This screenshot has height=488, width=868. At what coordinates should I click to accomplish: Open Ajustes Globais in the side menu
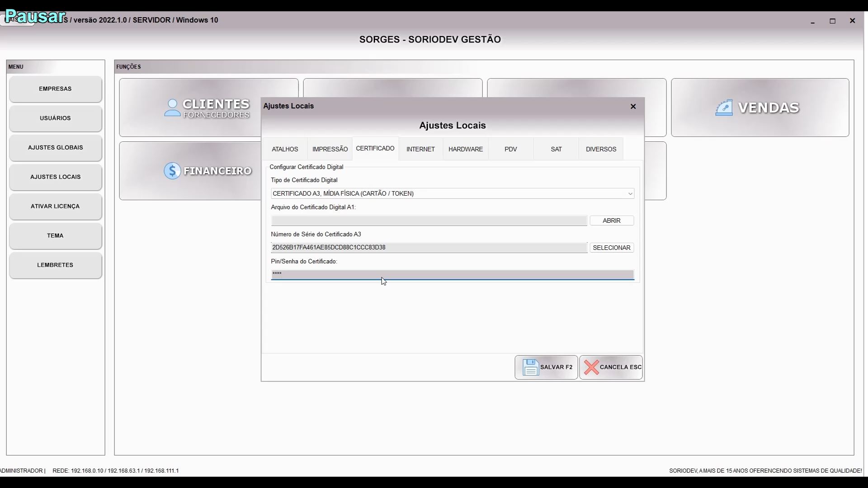point(55,148)
